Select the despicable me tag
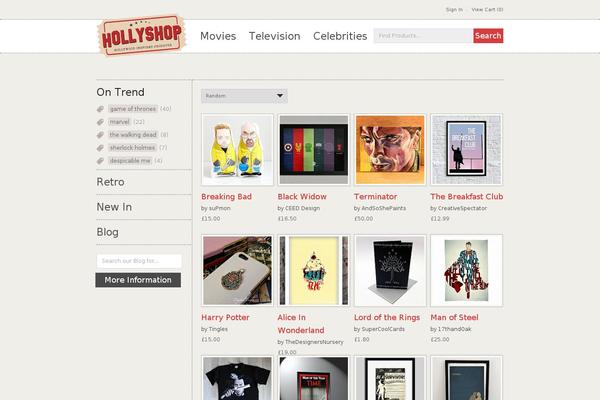 coord(130,161)
